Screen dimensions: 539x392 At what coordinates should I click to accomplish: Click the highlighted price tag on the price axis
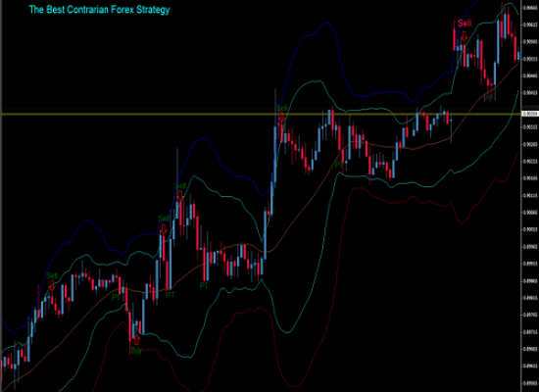(530, 114)
